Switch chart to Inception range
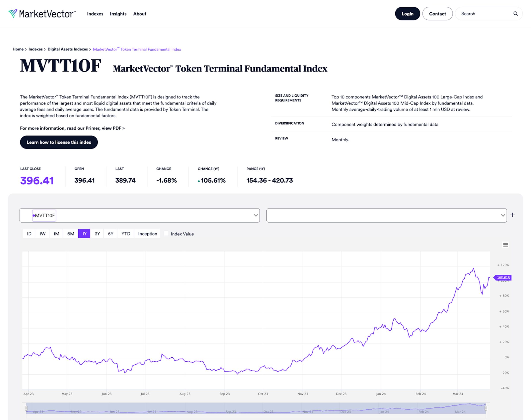 tap(148, 234)
